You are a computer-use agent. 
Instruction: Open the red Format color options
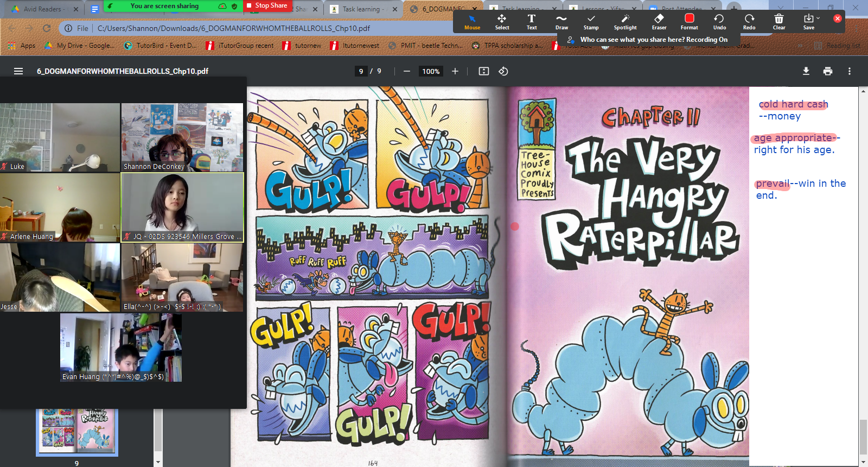tap(690, 22)
